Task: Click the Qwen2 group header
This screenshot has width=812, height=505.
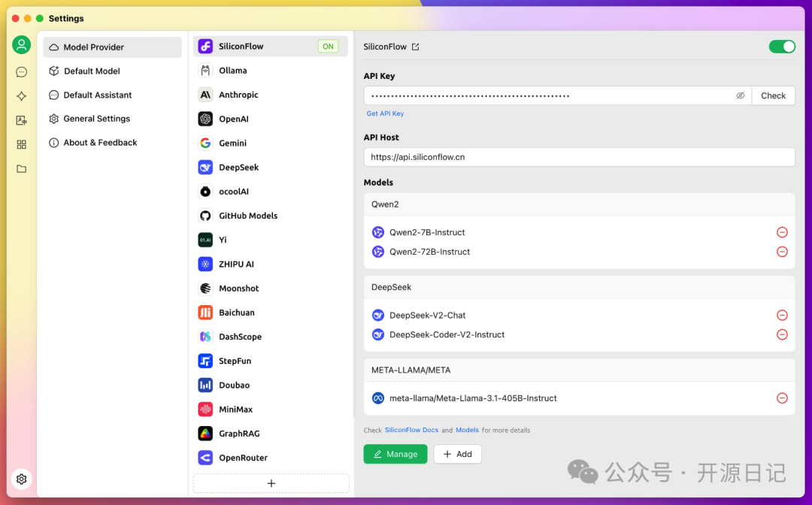Action: (x=579, y=204)
